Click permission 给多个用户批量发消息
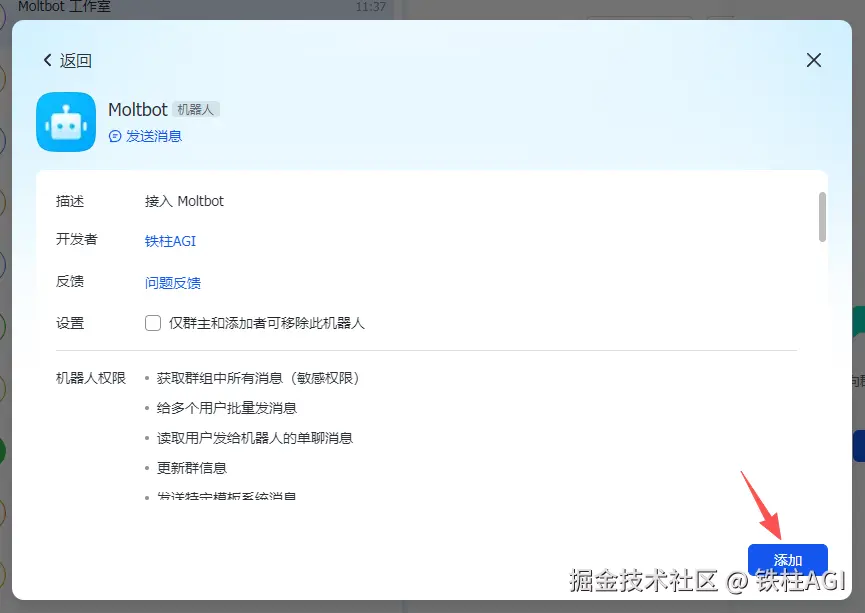Viewport: 865px width, 613px height. [x=227, y=408]
